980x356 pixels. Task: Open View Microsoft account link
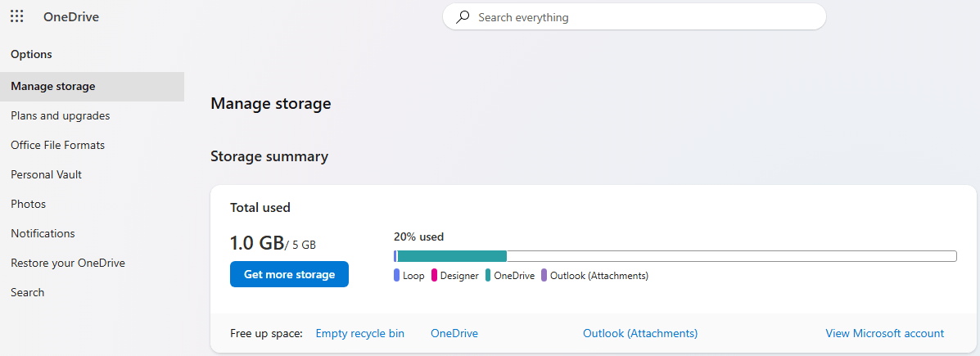884,334
